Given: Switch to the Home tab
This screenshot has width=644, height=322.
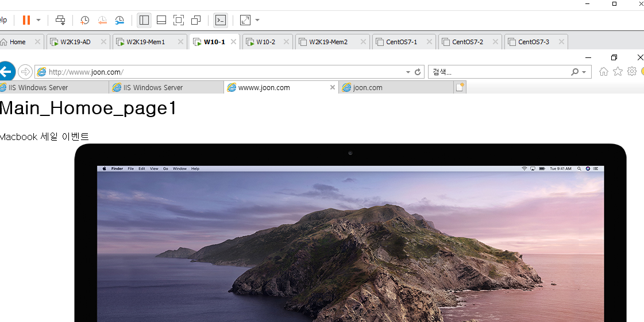Looking at the screenshot, I should 17,42.
